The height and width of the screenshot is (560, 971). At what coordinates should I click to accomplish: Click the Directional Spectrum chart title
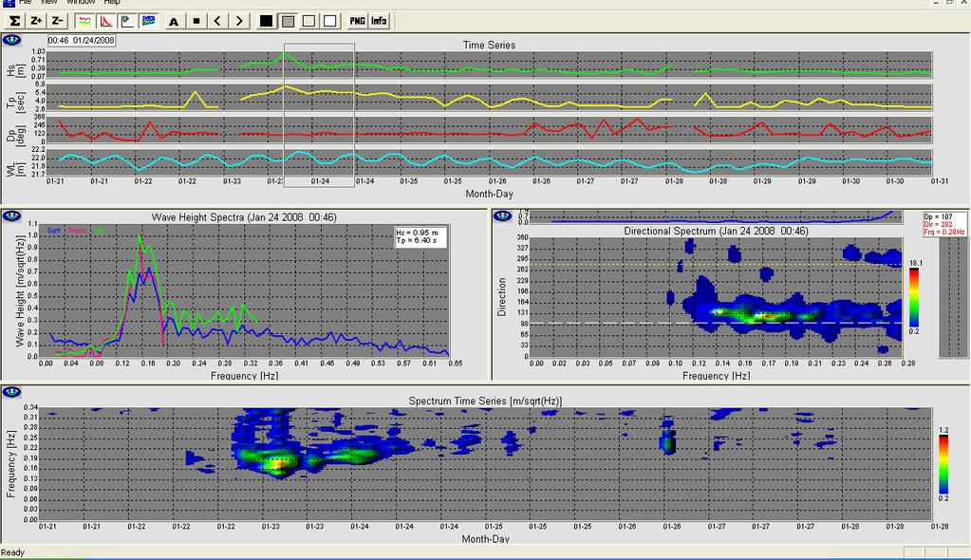tap(716, 231)
